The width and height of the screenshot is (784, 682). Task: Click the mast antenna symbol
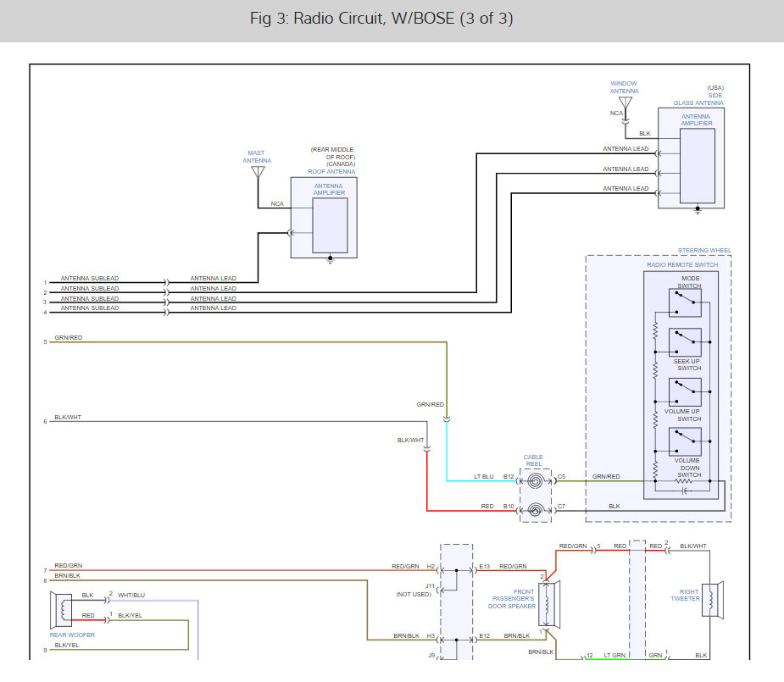[259, 173]
